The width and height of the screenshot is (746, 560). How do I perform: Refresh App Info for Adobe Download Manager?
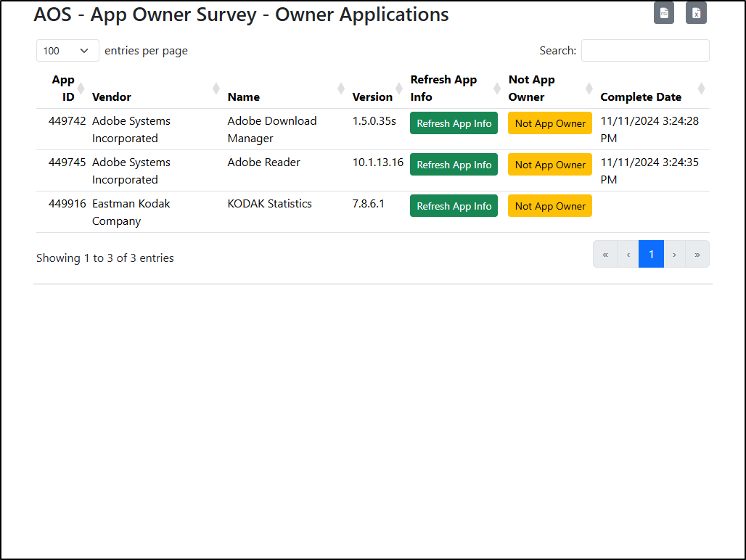[454, 123]
